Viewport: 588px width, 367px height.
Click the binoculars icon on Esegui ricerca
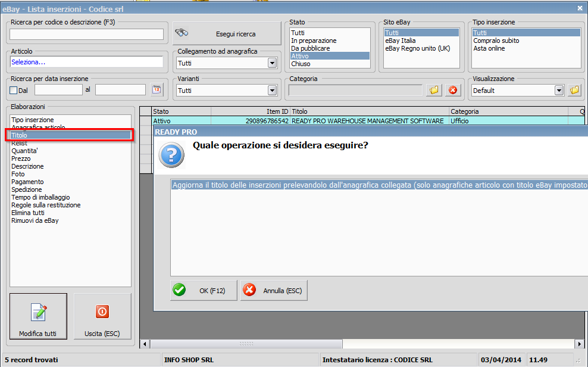[x=182, y=33]
